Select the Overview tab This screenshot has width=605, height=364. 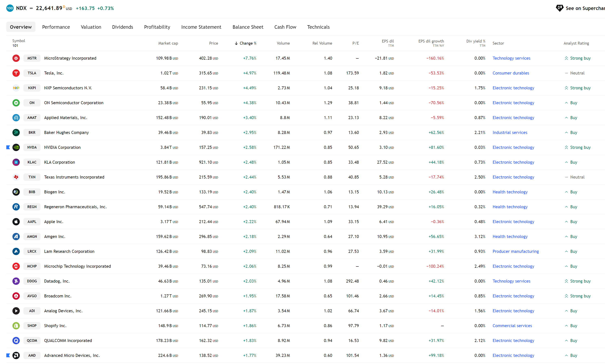(x=21, y=27)
